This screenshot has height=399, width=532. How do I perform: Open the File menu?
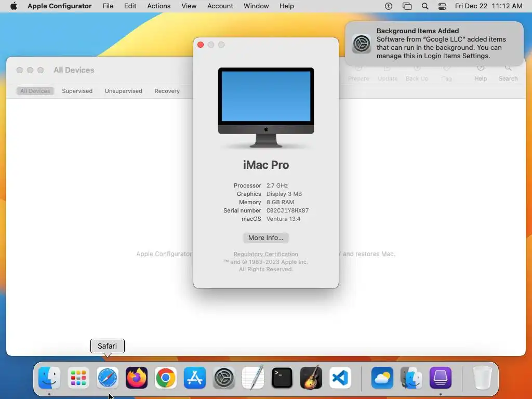[x=108, y=6]
